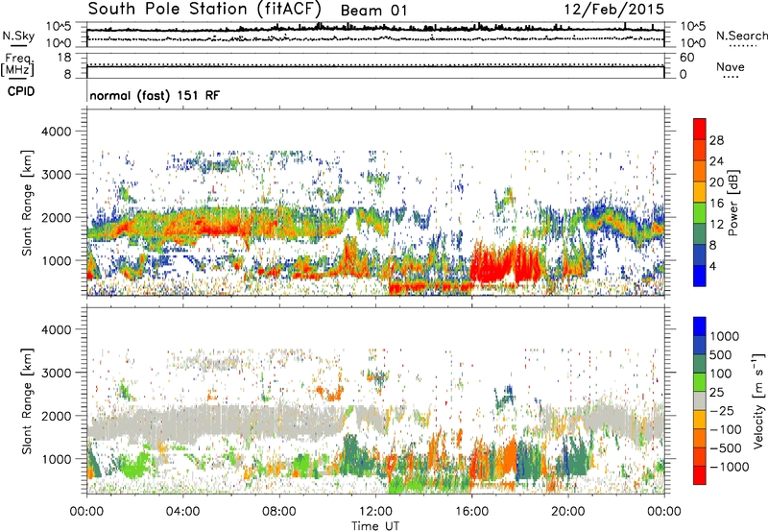Select the normal (fast) 151 RF text
The width and height of the screenshot is (768, 532).
pos(155,95)
